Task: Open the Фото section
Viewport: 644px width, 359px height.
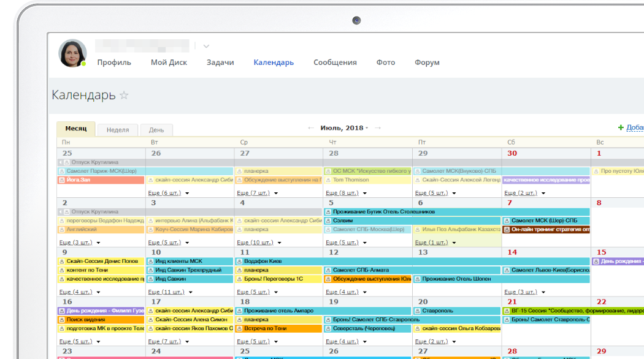Action: tap(386, 62)
